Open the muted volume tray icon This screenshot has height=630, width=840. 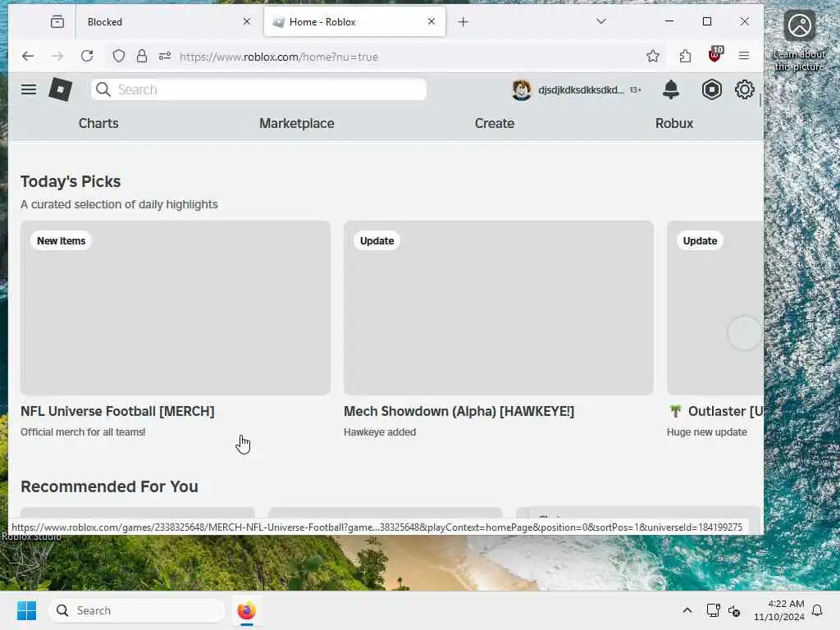pos(734,610)
